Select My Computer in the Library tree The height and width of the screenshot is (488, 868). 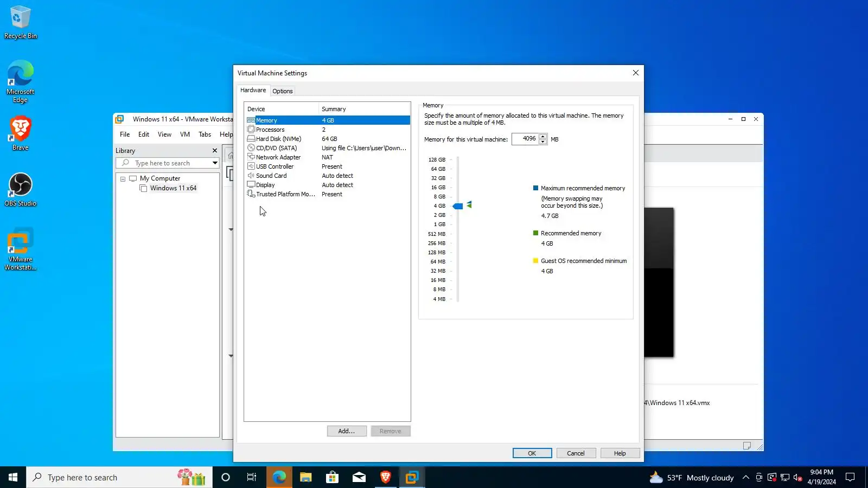160,178
